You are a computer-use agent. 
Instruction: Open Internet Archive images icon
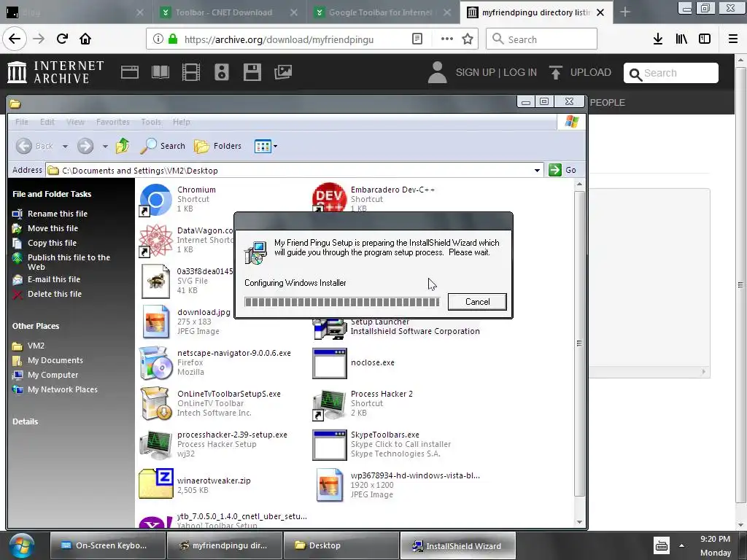tap(283, 72)
